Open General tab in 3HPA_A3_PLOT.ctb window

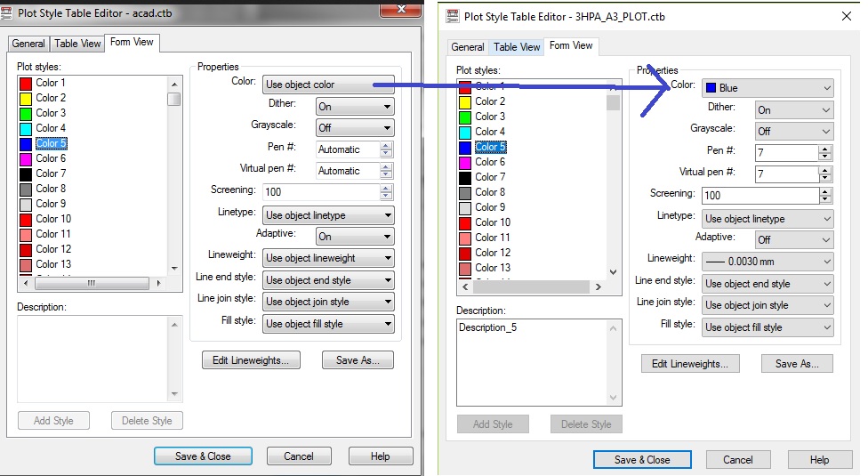pos(468,47)
